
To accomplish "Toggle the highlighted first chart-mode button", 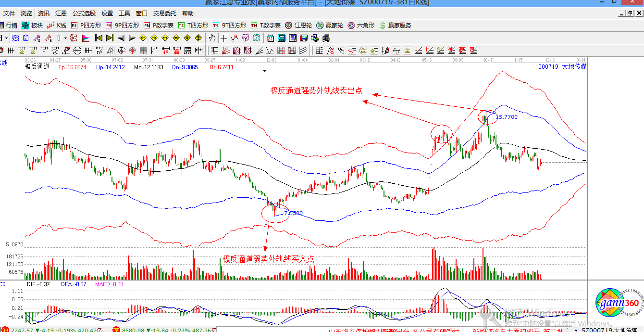I will (x=15, y=38).
